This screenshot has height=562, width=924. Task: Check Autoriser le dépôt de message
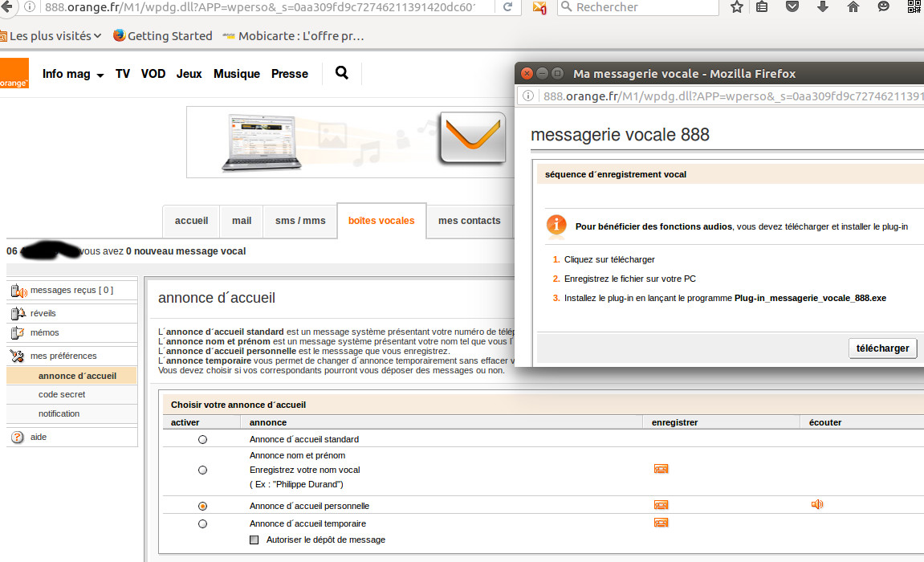[x=254, y=540]
